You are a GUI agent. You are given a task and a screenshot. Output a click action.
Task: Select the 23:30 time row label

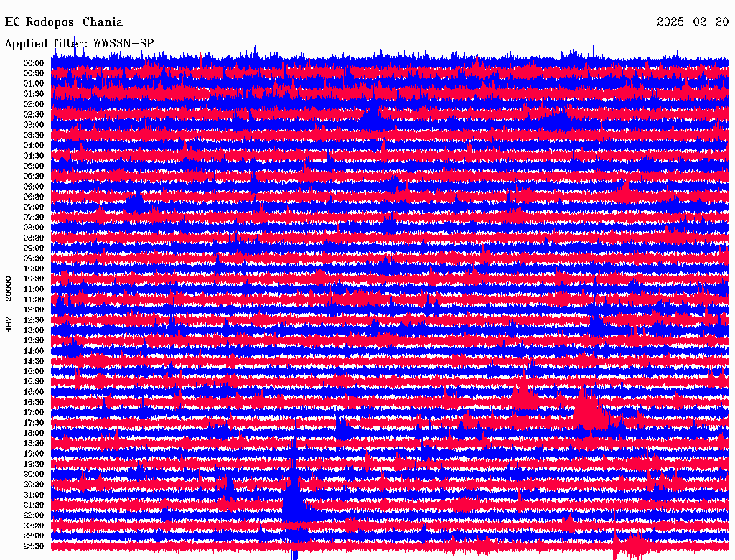click(x=34, y=546)
